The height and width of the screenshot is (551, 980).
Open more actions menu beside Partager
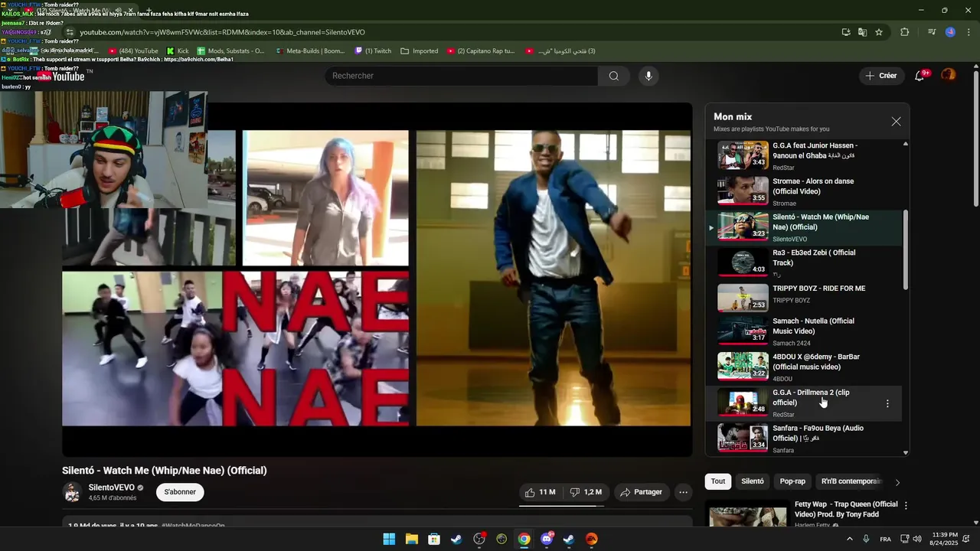tap(684, 492)
